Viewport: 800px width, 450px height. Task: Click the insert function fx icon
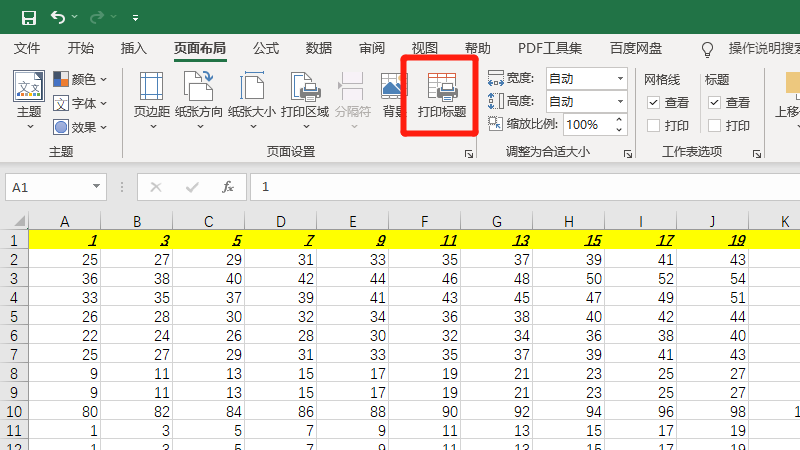[227, 187]
